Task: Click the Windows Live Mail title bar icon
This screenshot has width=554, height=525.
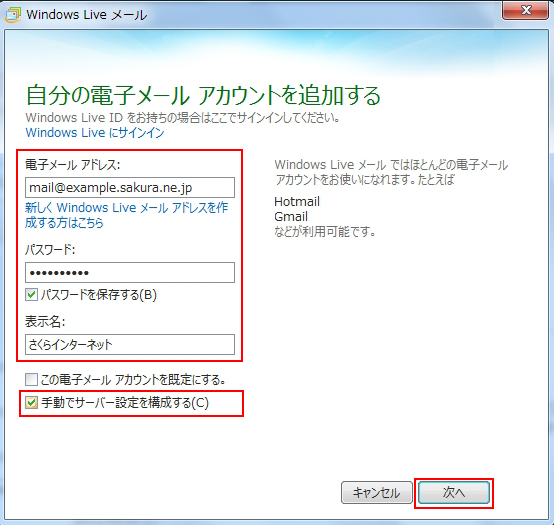Action: [13, 14]
